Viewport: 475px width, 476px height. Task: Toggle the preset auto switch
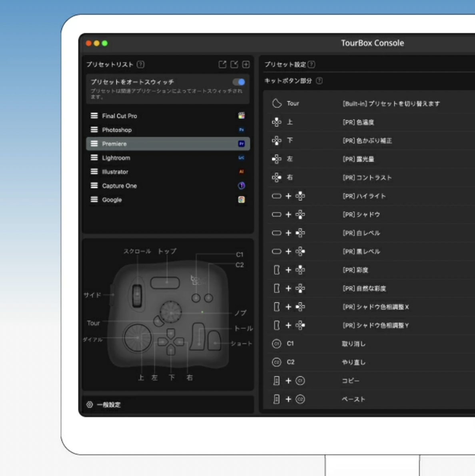pyautogui.click(x=239, y=82)
